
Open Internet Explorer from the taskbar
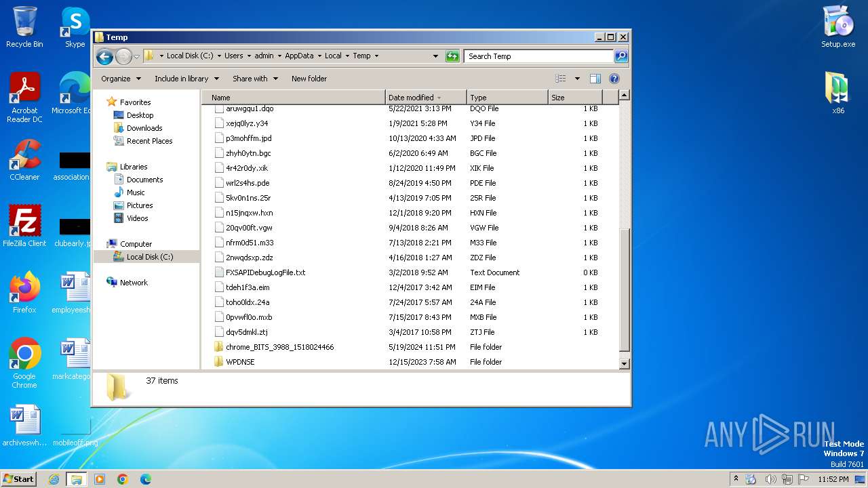[54, 479]
